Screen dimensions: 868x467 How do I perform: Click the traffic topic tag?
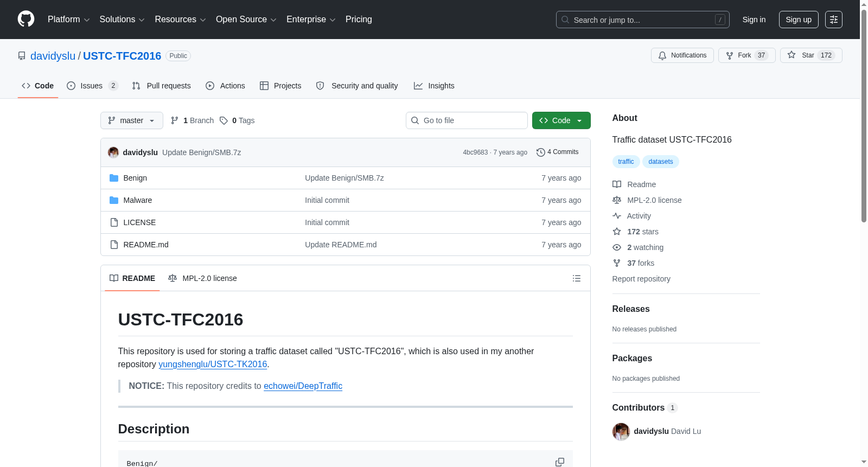[626, 162]
